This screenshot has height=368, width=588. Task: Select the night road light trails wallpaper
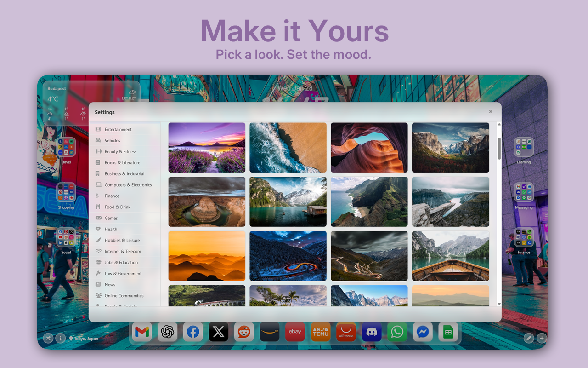point(288,256)
